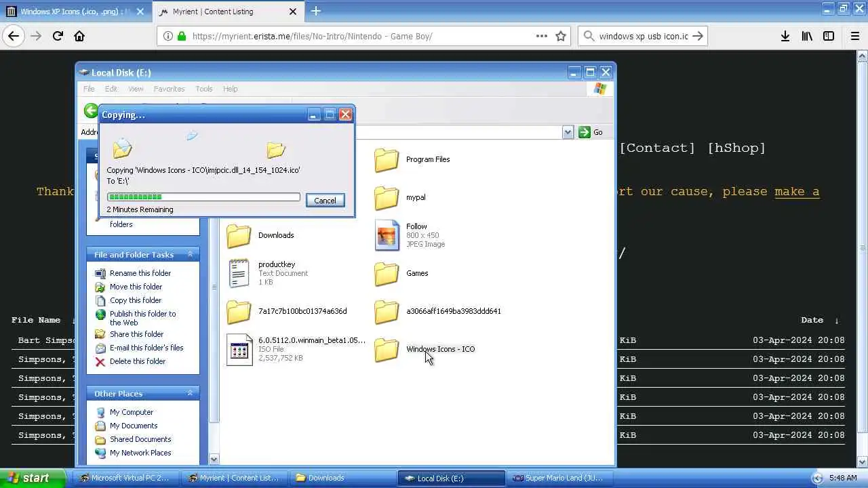Click Rename this folder task
Image resolution: width=868 pixels, height=488 pixels.
pyautogui.click(x=140, y=273)
